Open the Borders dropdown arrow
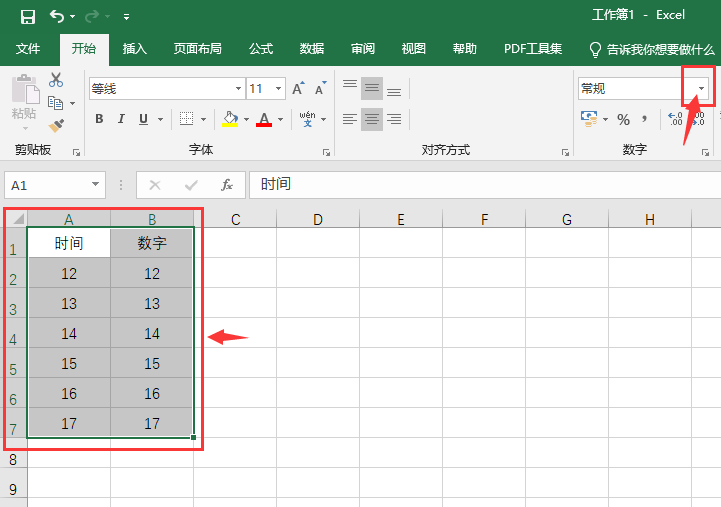This screenshot has width=721, height=507. [x=203, y=120]
